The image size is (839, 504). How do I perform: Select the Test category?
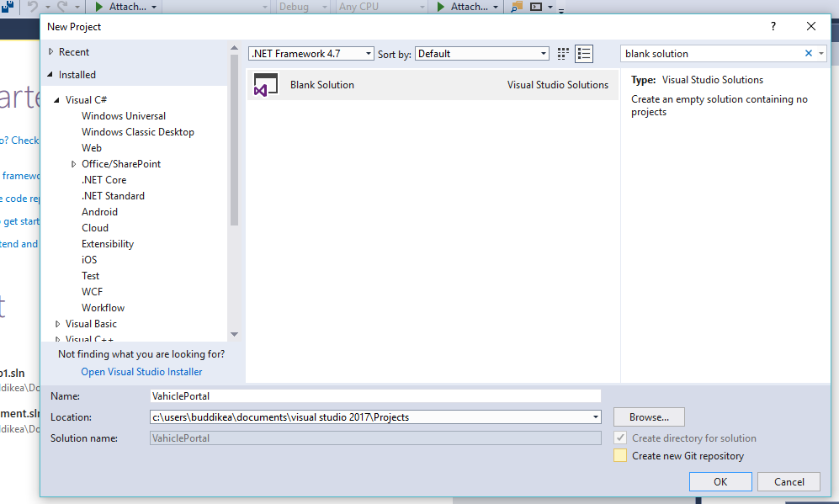click(x=90, y=275)
